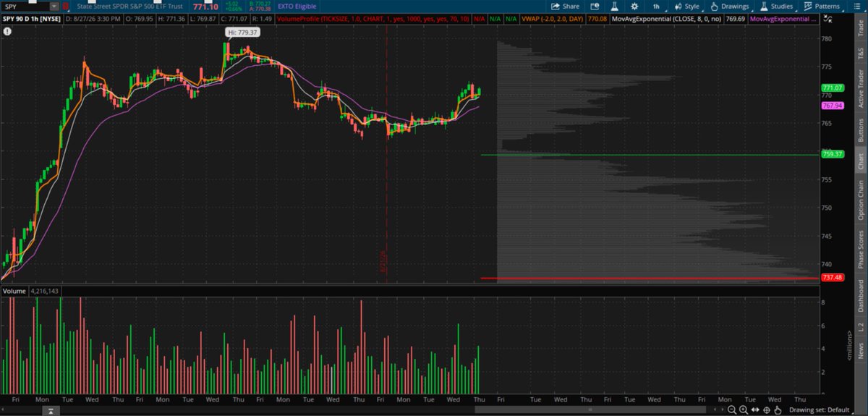Screen dimensions: 868x416
Task: Click the chart alert exclamation icon
Action: pyautogui.click(x=7, y=31)
